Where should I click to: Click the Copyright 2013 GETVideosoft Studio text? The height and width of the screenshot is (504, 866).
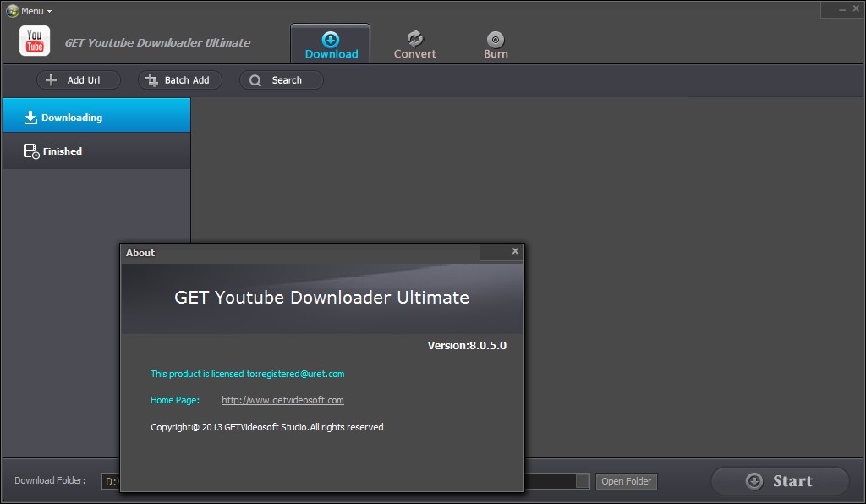pos(266,427)
